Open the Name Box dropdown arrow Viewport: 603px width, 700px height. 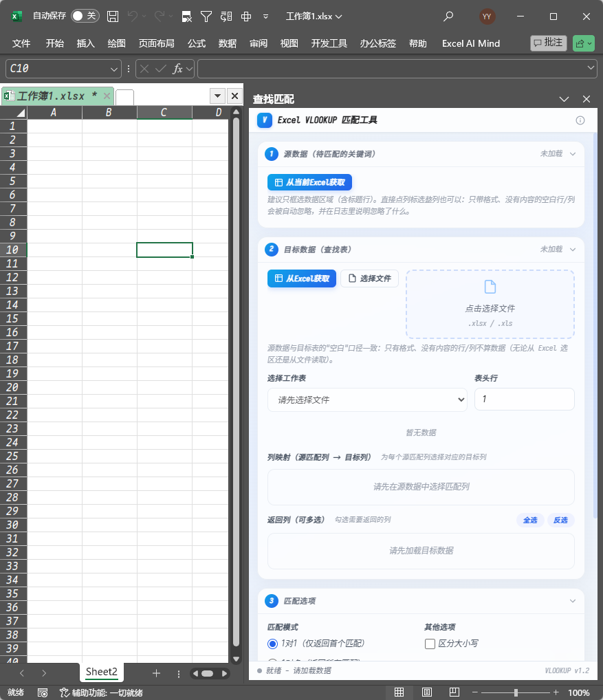[114, 69]
